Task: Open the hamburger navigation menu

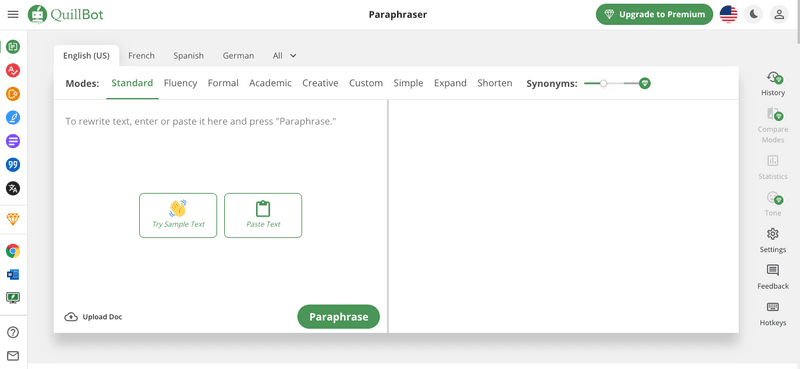Action: click(13, 14)
